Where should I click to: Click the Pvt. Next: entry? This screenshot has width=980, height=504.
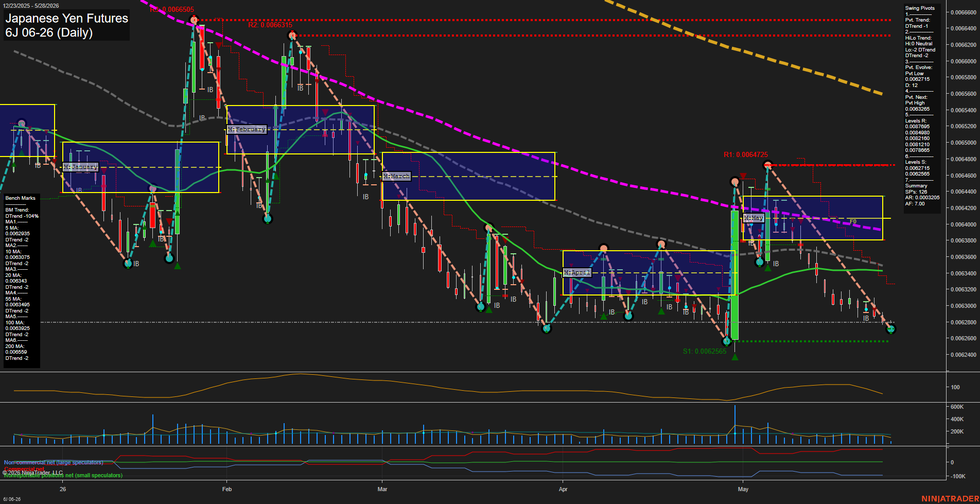pyautogui.click(x=917, y=97)
